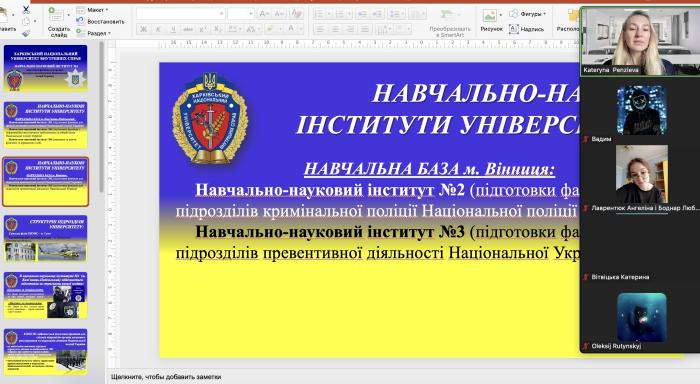Viewport: 700px width, 384px height.
Task: Click Навчально-науковий інститут №2 text
Action: pyautogui.click(x=330, y=190)
